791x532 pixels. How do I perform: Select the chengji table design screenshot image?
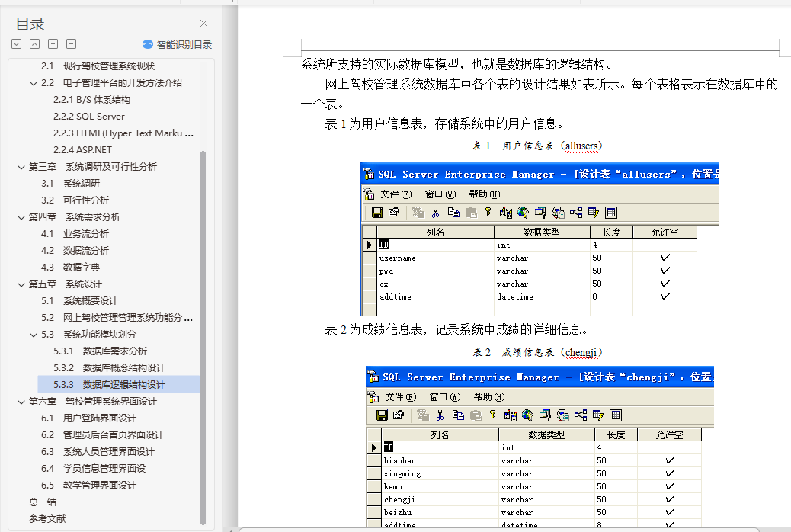(540, 447)
